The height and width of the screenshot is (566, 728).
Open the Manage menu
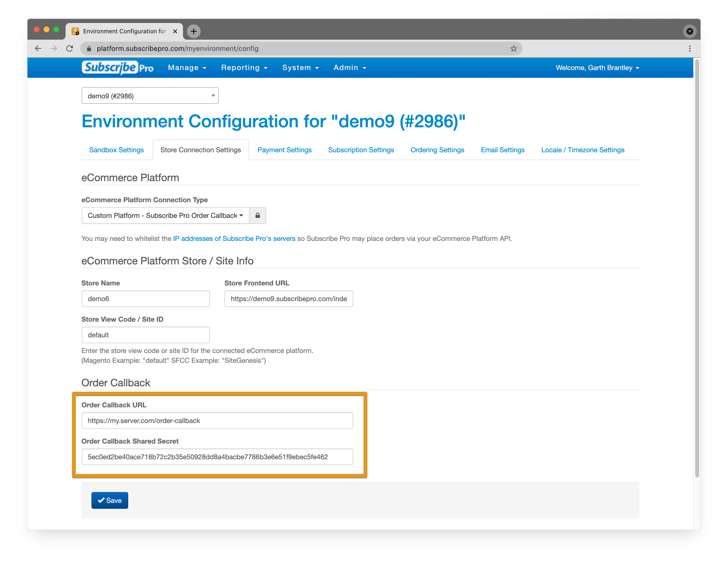[x=187, y=68]
